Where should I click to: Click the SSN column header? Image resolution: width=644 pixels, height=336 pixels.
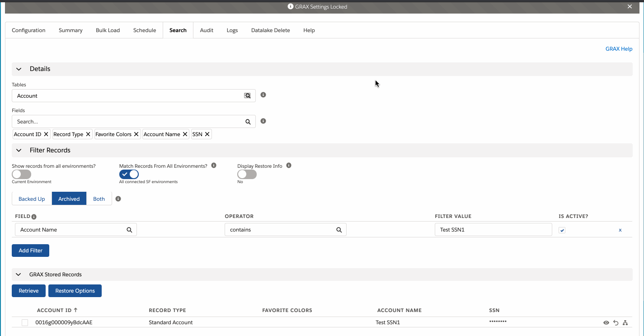click(x=494, y=310)
